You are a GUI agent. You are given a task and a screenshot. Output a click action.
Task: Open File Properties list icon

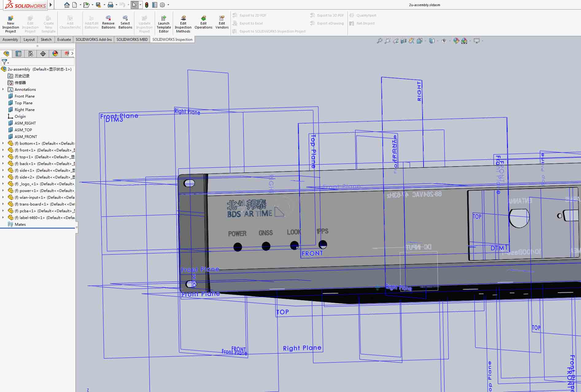(x=155, y=5)
